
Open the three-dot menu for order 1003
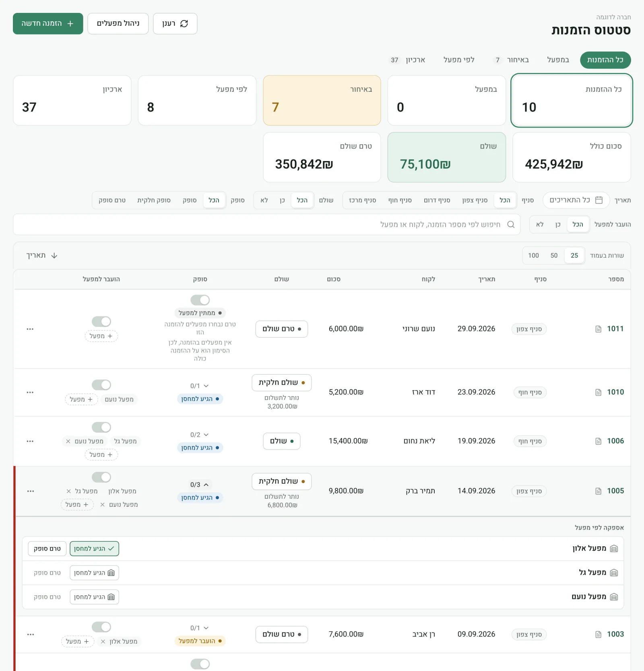tap(31, 634)
